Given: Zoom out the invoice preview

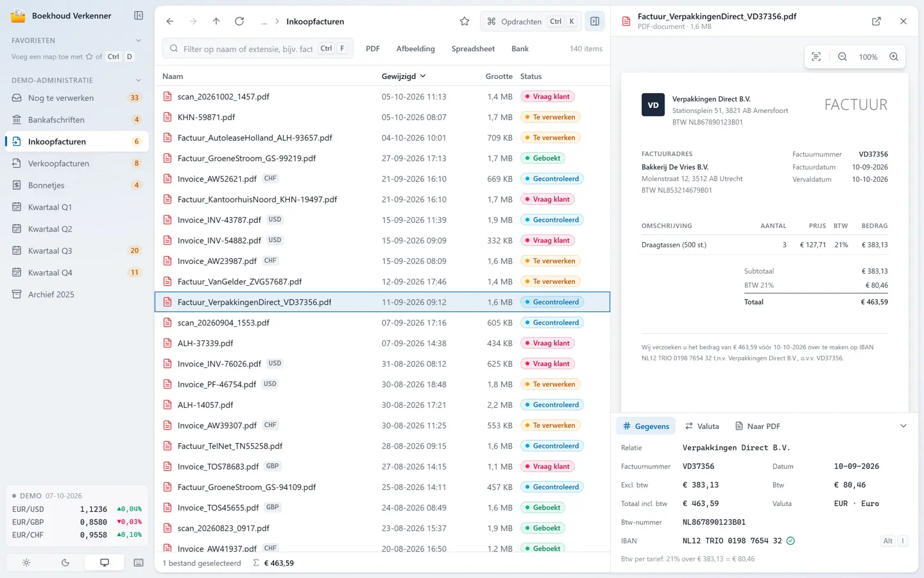Looking at the screenshot, I should tap(843, 57).
